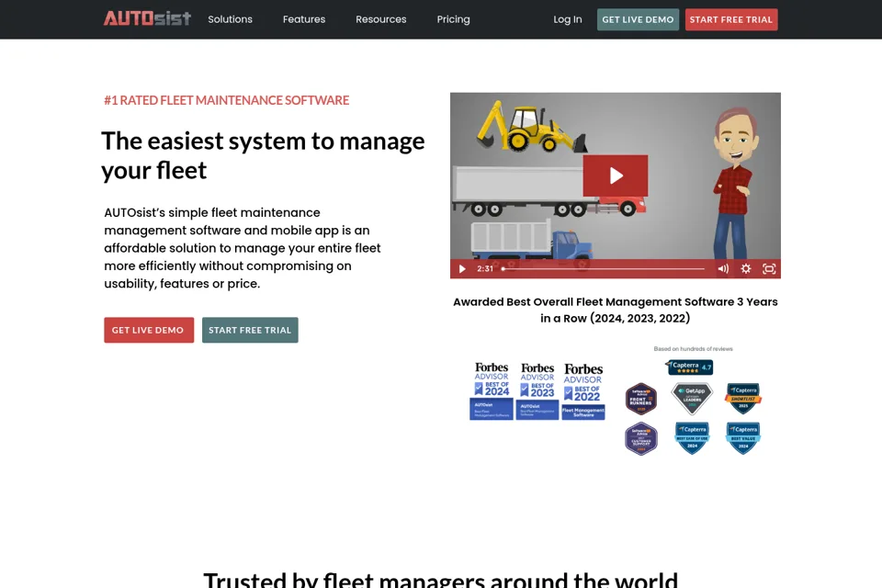Click the AUTOsist logo in header
Image resolution: width=882 pixels, height=588 pixels.
(147, 18)
